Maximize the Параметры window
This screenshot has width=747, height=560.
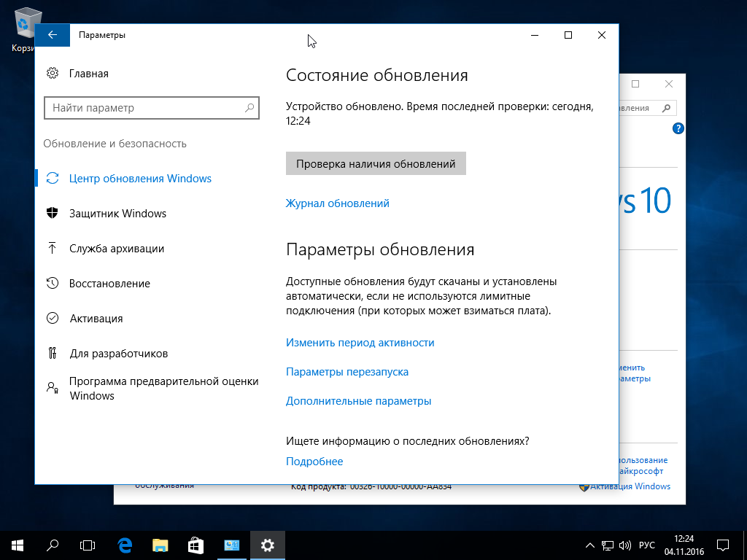tap(568, 35)
